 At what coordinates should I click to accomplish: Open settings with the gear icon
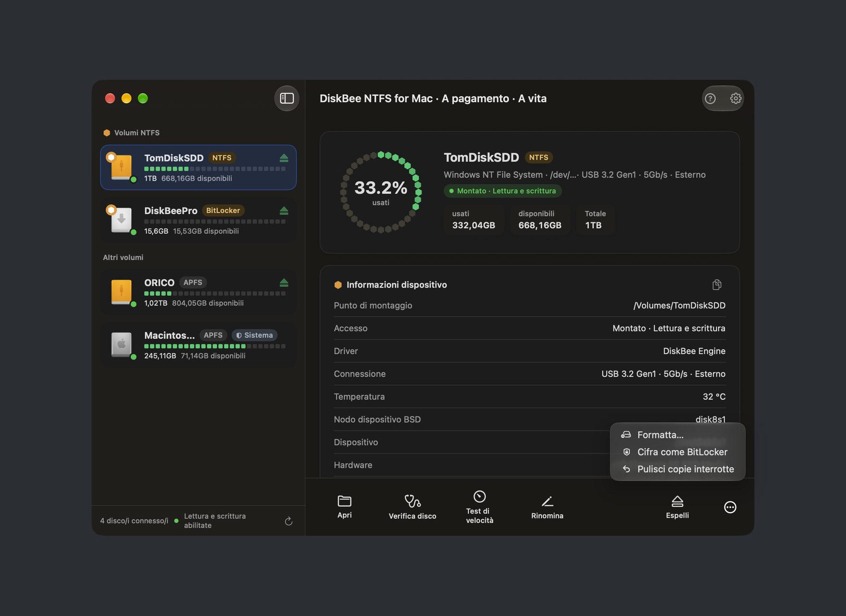click(x=735, y=99)
